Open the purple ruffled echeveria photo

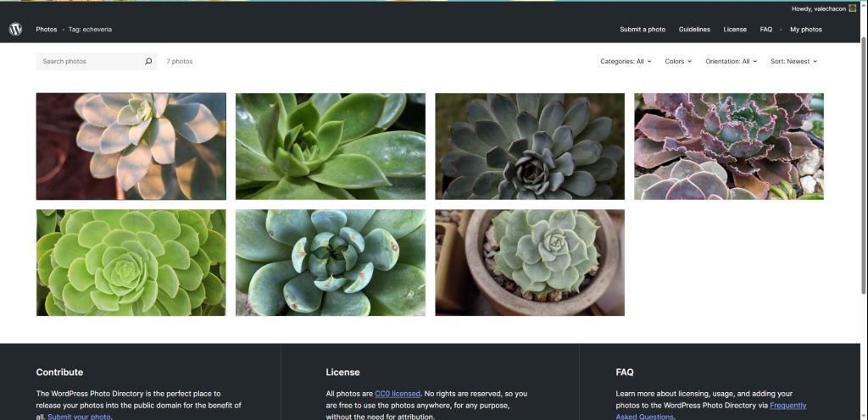729,146
